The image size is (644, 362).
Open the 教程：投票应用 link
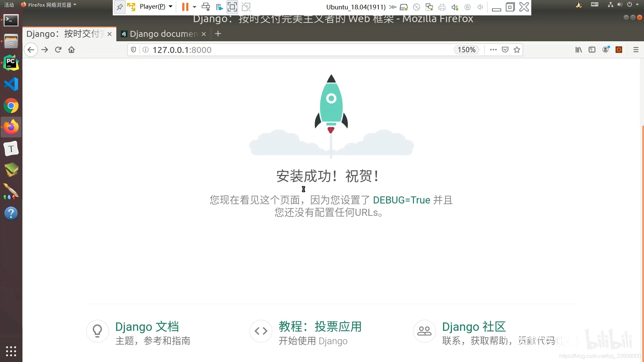click(x=320, y=326)
